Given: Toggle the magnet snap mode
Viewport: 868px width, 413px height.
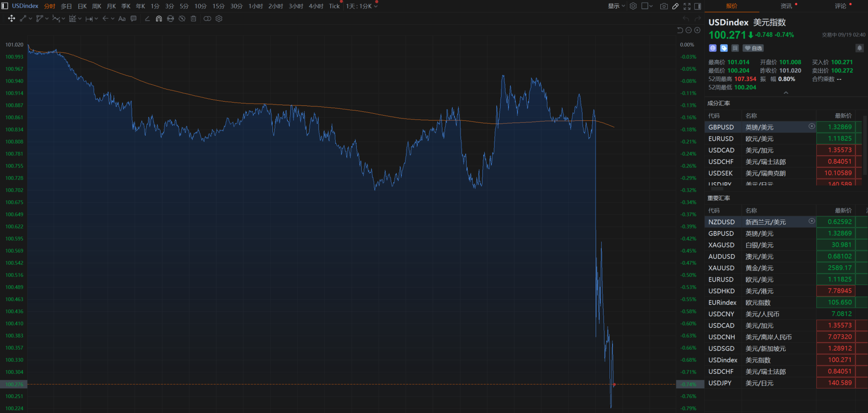Looking at the screenshot, I should (x=159, y=19).
